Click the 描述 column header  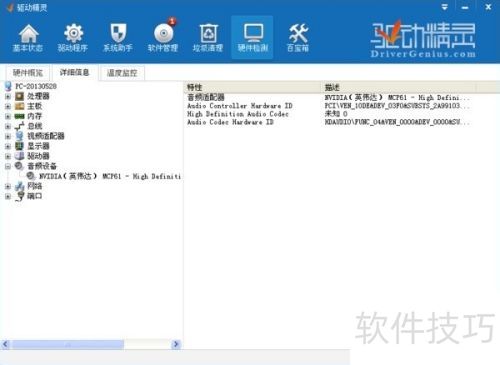click(x=398, y=87)
